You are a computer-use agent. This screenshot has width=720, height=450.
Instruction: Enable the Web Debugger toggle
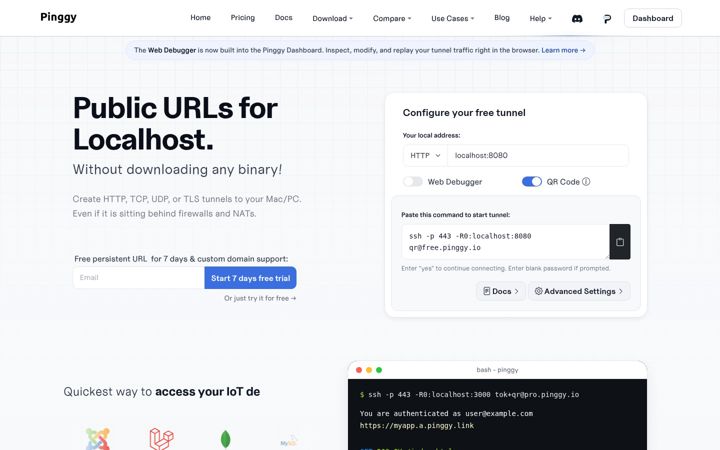click(413, 182)
